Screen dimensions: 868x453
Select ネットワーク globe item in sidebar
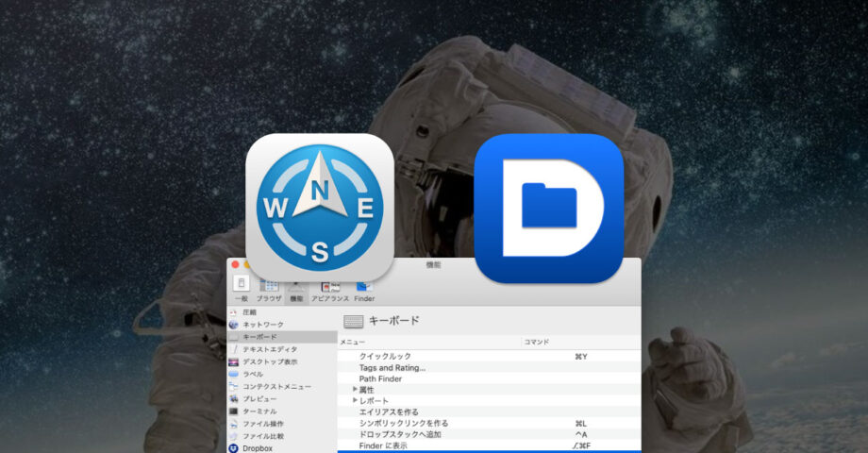[x=282, y=325]
